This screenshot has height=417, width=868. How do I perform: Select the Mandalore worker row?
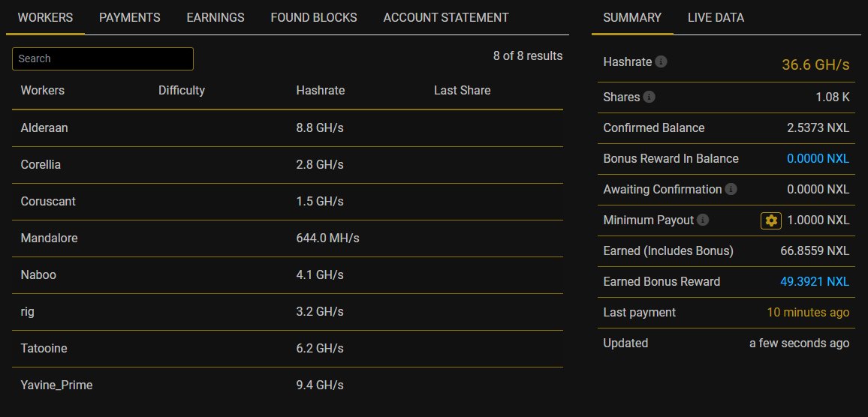click(288, 238)
